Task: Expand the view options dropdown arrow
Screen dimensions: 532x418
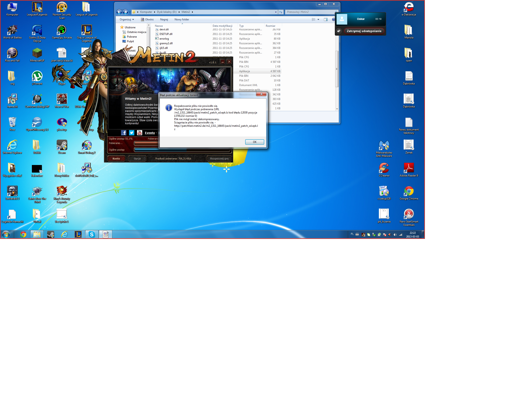Action: pos(318,20)
